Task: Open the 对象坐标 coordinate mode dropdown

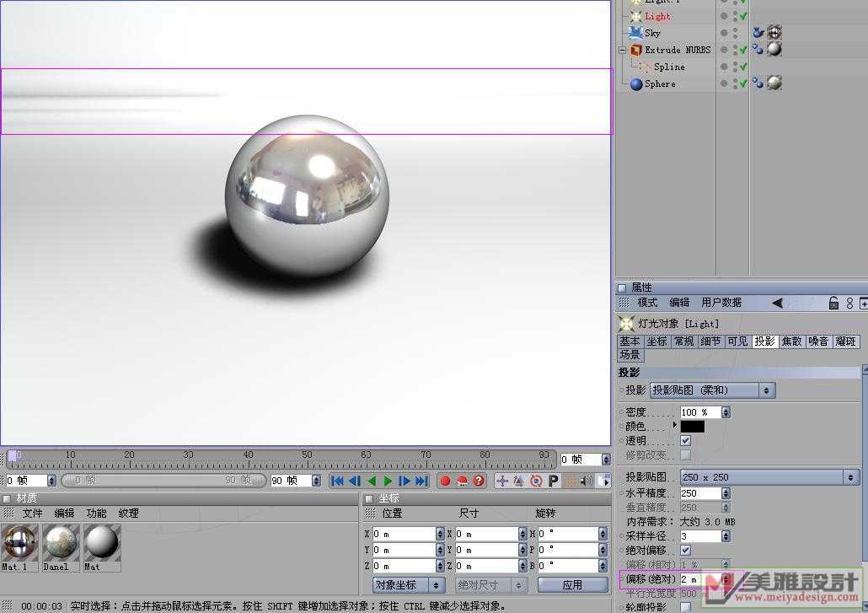Action: tap(409, 585)
